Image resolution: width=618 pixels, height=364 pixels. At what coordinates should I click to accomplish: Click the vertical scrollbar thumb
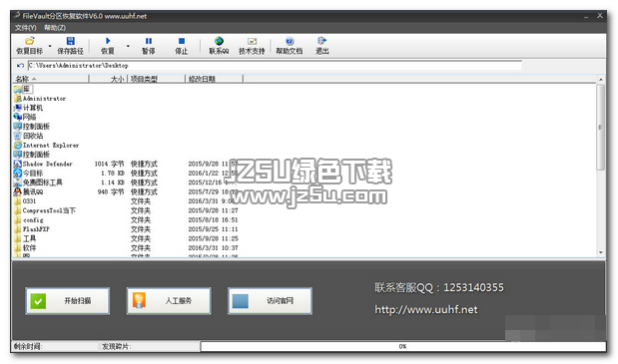click(x=601, y=127)
